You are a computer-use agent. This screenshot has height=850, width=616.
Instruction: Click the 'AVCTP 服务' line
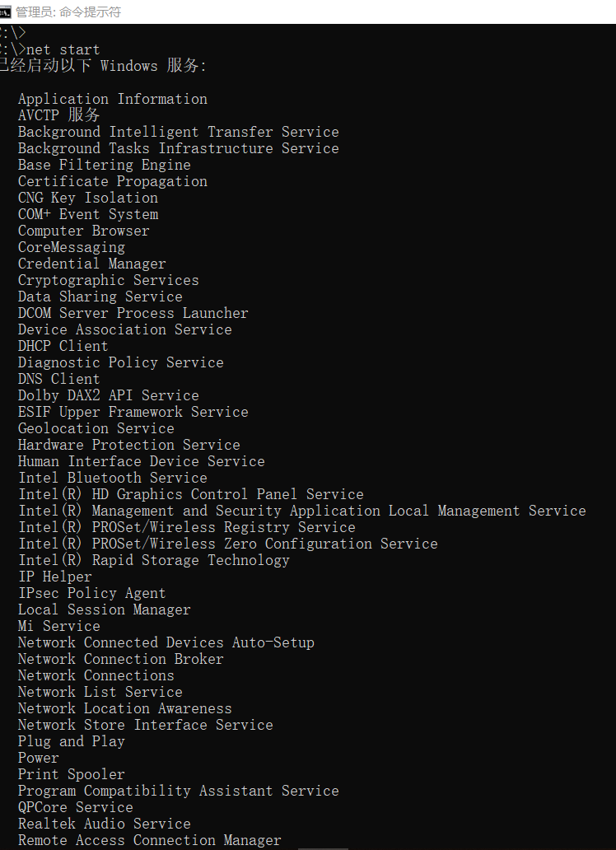coord(58,115)
